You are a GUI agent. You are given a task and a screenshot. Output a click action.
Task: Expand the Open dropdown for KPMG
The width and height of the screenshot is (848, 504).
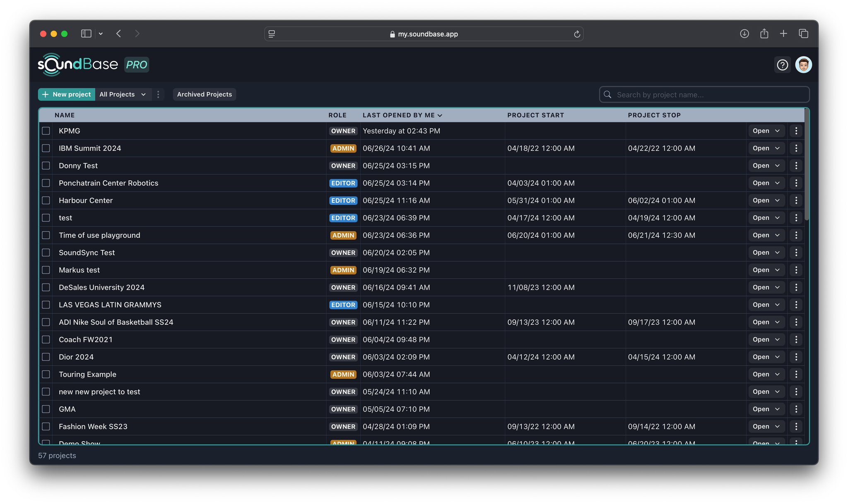(766, 131)
